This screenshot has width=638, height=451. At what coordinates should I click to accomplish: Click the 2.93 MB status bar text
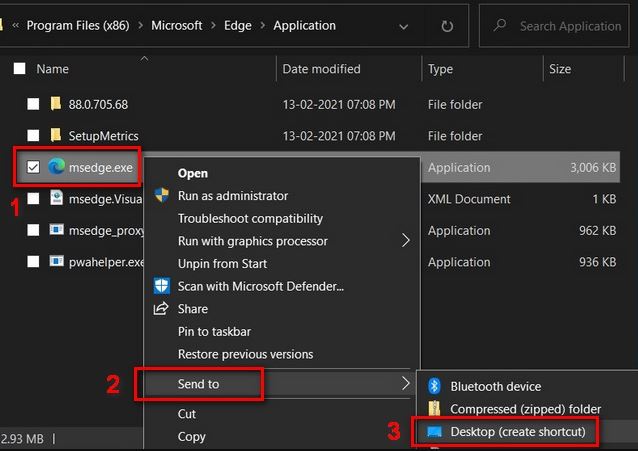[22, 439]
